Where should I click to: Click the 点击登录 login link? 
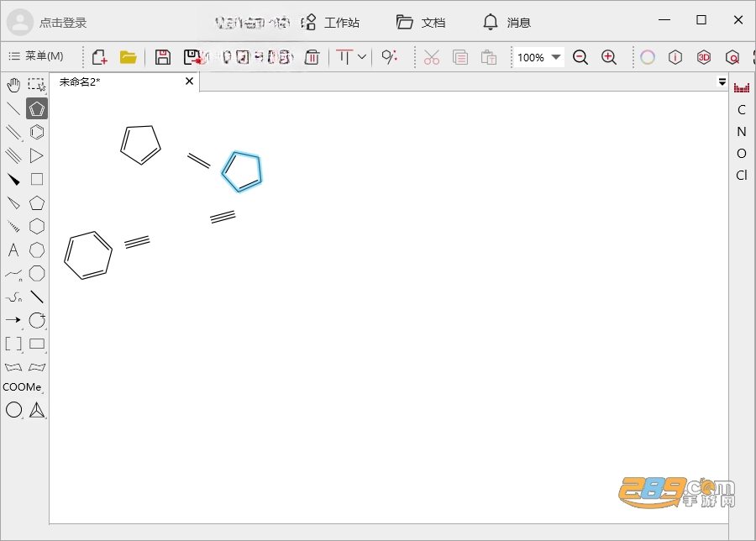[63, 23]
